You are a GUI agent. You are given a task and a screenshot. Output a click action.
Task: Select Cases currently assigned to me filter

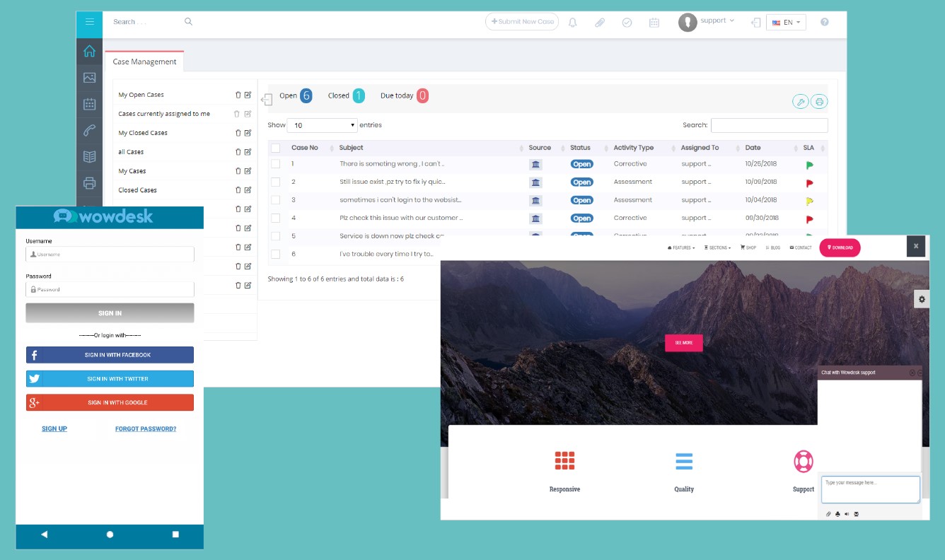(x=164, y=114)
